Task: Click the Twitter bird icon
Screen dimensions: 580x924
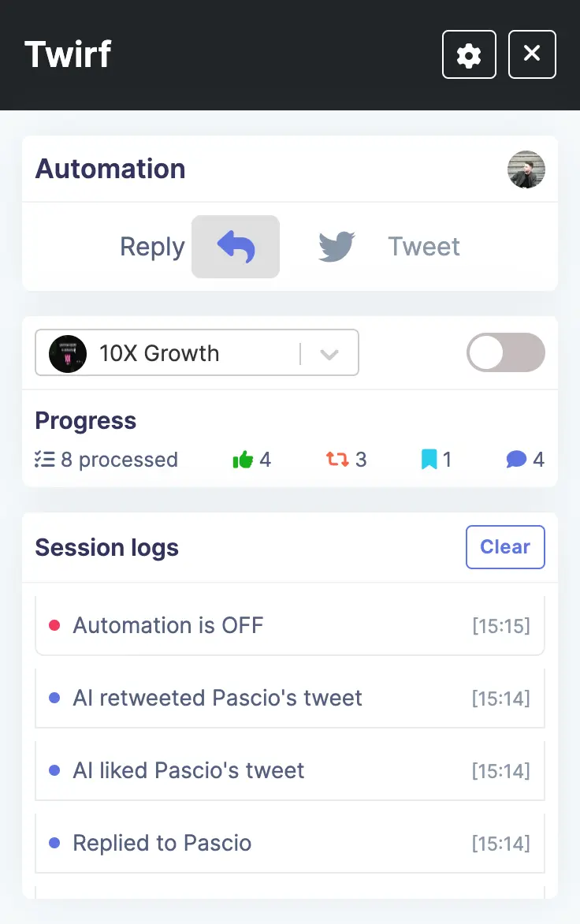Action: 336,246
